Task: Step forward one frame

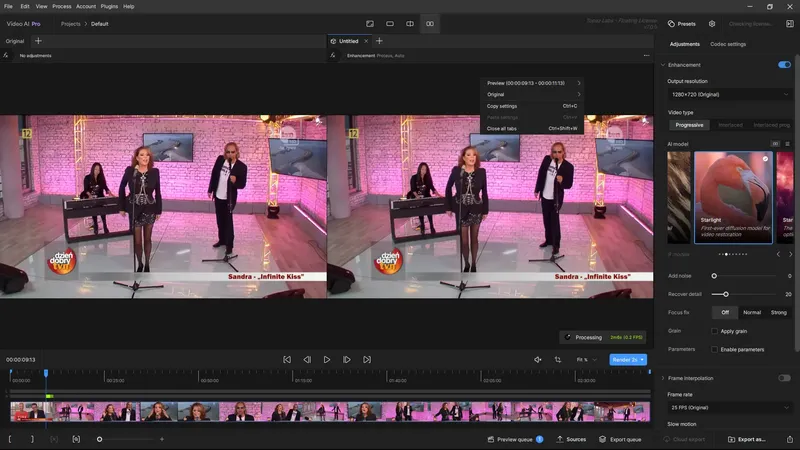Action: pyautogui.click(x=346, y=360)
